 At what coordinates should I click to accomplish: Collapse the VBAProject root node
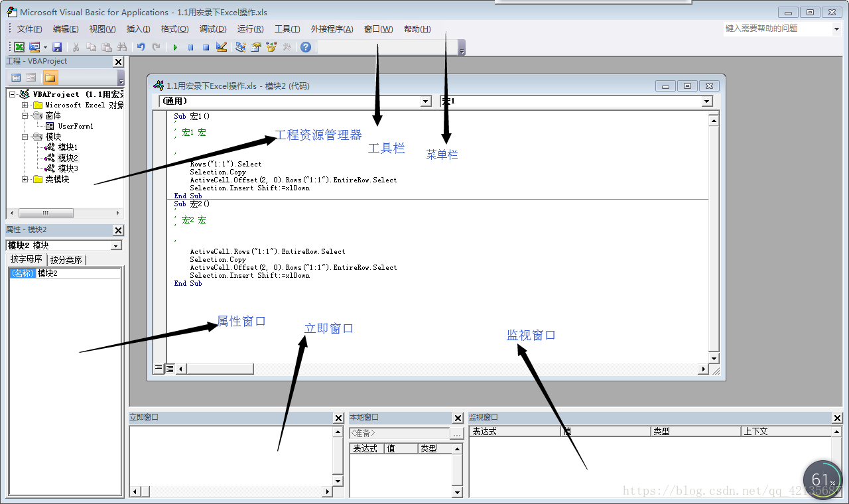[12, 94]
